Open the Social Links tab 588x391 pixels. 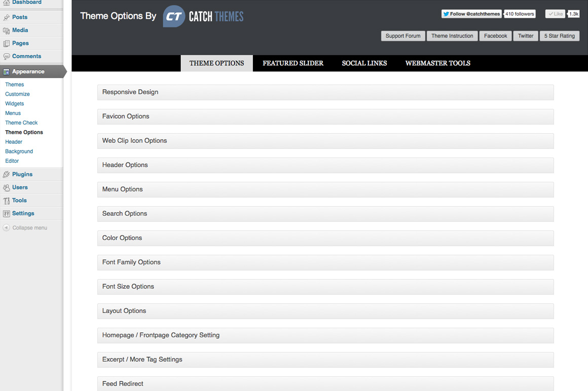point(364,63)
